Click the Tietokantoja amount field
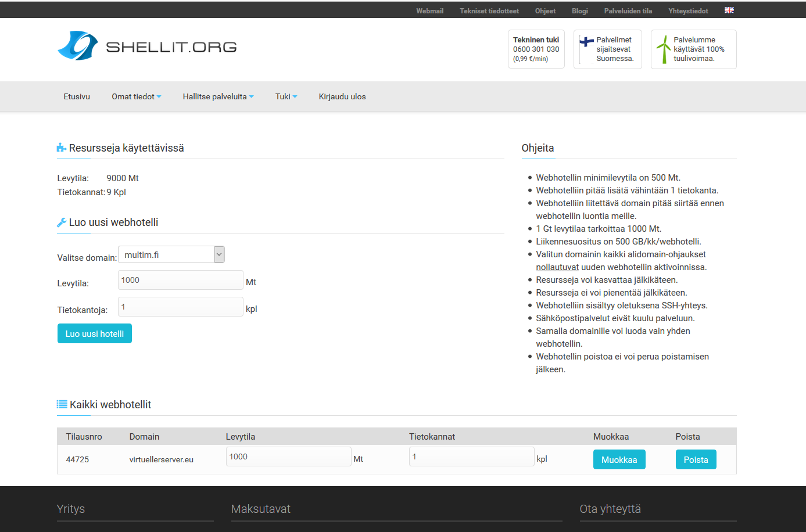The image size is (806, 532). 180,307
